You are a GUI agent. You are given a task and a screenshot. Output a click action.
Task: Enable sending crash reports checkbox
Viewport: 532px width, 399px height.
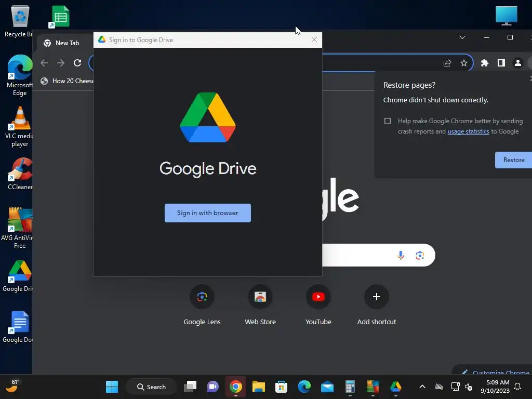coord(388,121)
